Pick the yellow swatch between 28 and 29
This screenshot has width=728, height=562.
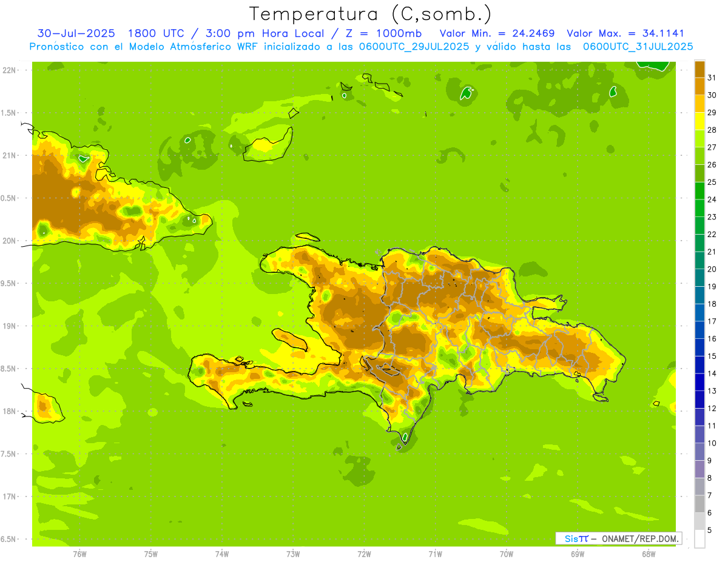(699, 121)
